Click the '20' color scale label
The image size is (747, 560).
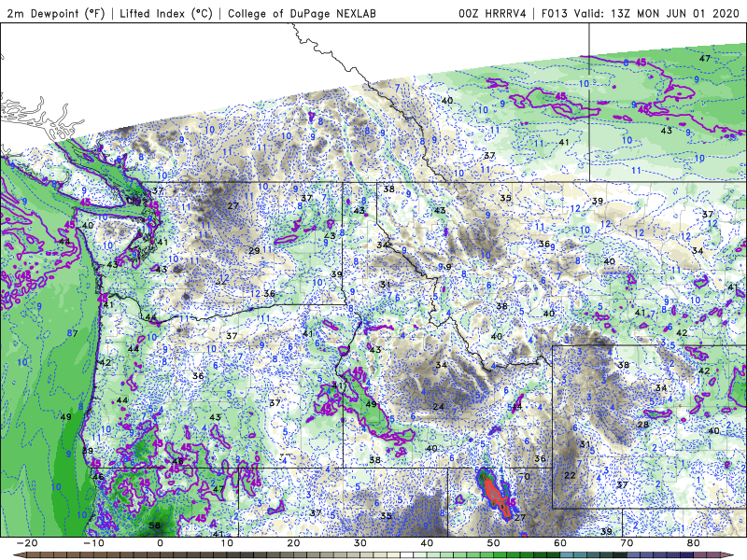click(x=293, y=543)
